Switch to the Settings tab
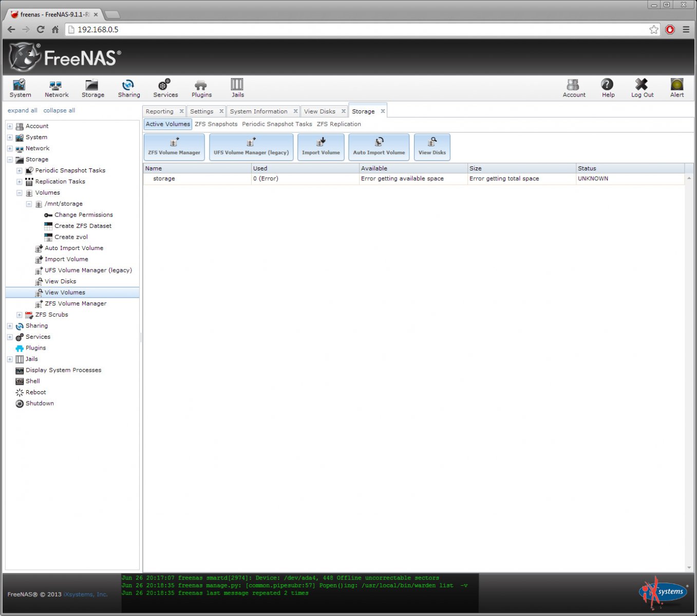 pyautogui.click(x=201, y=111)
